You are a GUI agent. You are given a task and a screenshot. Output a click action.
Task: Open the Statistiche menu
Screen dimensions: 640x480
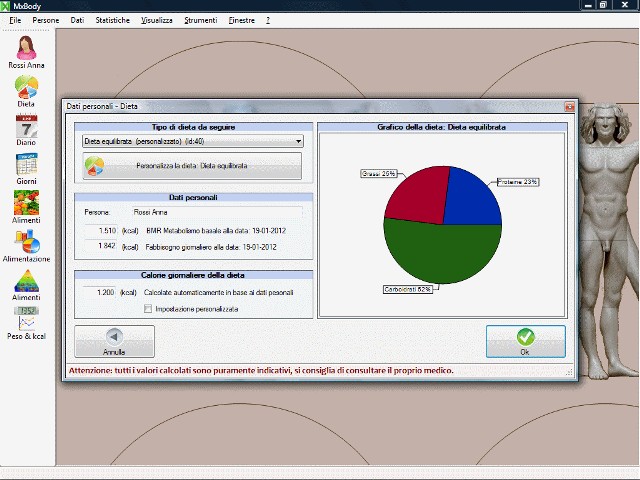pos(112,20)
